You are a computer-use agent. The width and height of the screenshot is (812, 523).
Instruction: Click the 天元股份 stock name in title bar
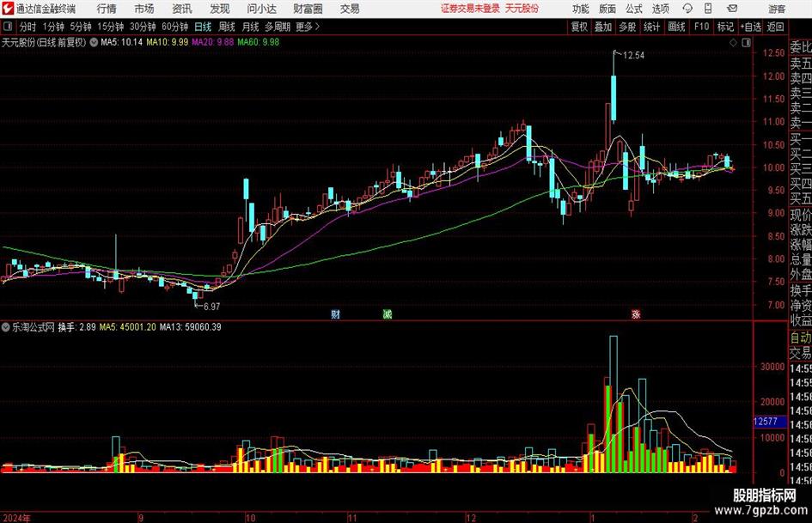(x=522, y=9)
